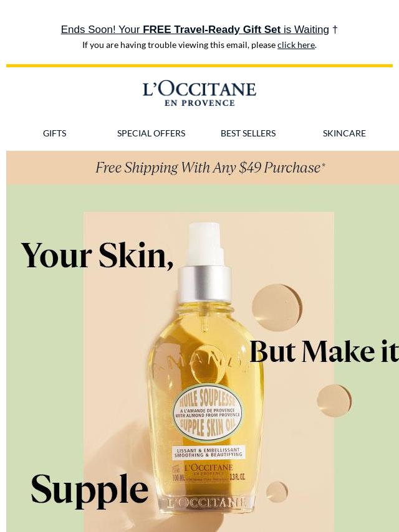The image size is (399, 532).
Task: Click the white spray pump cap
Action: (204, 244)
